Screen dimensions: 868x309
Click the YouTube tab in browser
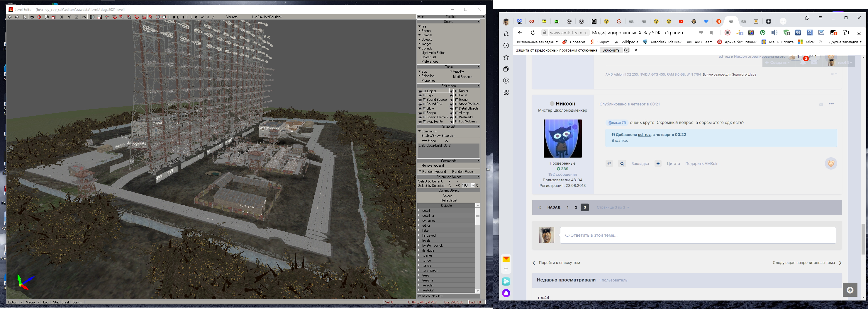click(681, 22)
